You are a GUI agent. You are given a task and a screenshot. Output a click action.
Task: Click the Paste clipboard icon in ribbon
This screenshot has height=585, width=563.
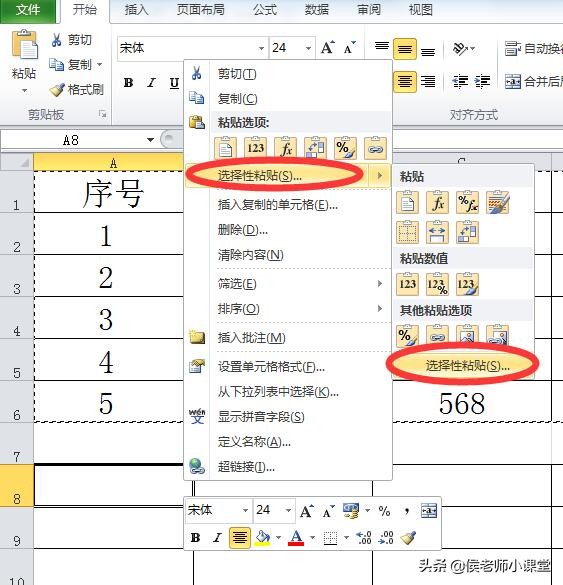click(25, 44)
